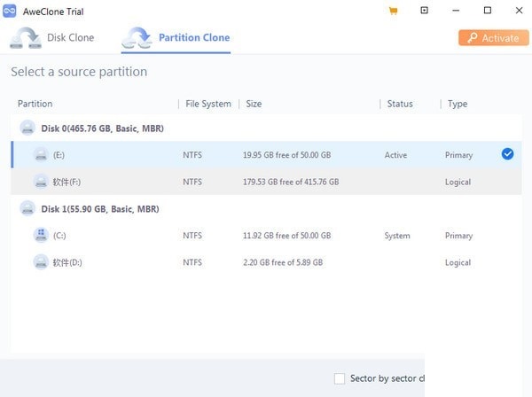Screen dimensions: 532x397
Task: Click the Windows (C:) system partition icon
Action: point(41,236)
